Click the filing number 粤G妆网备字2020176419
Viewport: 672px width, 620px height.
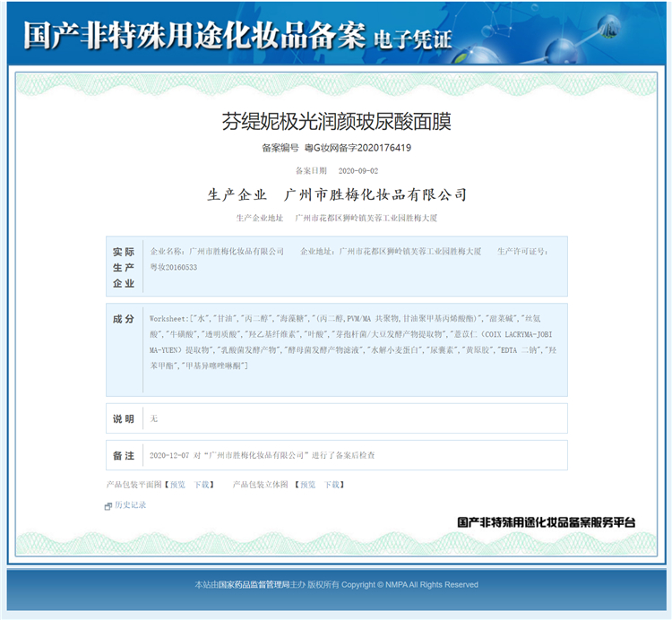click(x=358, y=148)
